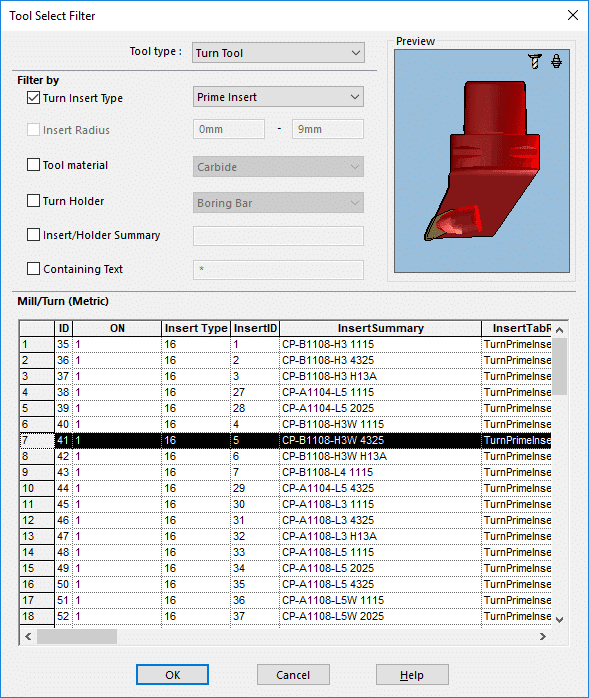Screen dimensions: 589x698
Task: Click the horizontal scrollbar left arrow
Action: tap(28, 637)
